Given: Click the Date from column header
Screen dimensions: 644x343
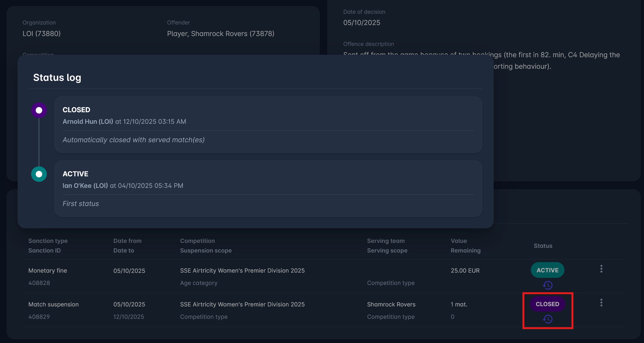Looking at the screenshot, I should pyautogui.click(x=127, y=241).
